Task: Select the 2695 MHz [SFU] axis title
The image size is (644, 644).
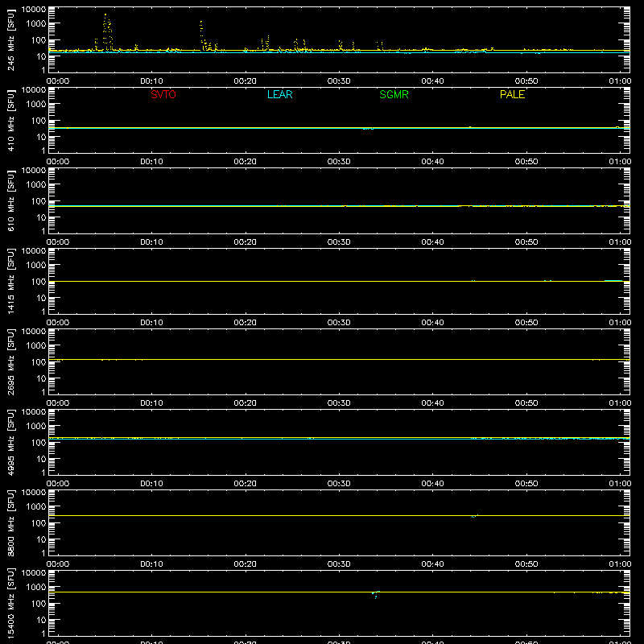Action: [11, 361]
